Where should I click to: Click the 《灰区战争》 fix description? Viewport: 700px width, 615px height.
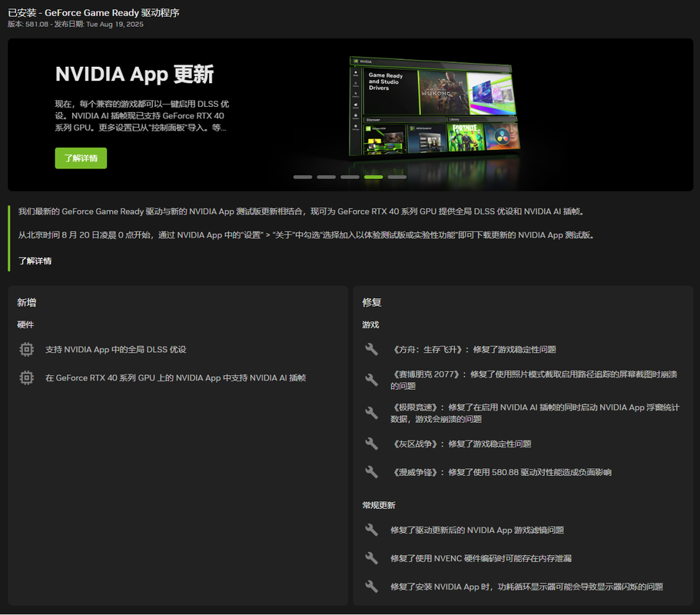461,444
